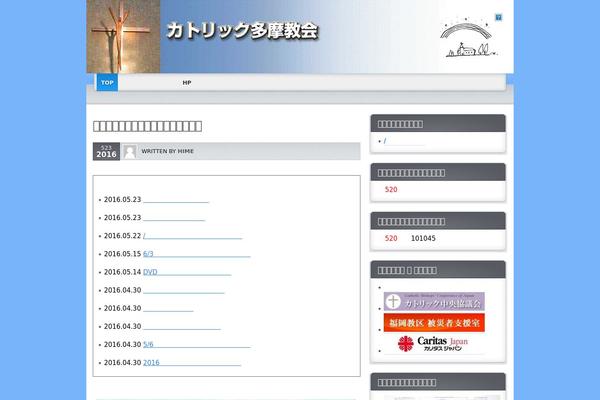Open Caritas Japan banner

click(x=434, y=344)
